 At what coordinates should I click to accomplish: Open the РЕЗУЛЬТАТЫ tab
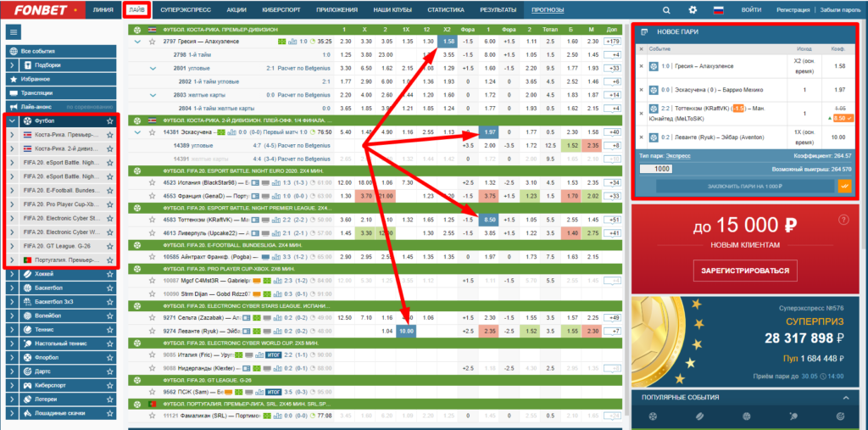click(498, 10)
